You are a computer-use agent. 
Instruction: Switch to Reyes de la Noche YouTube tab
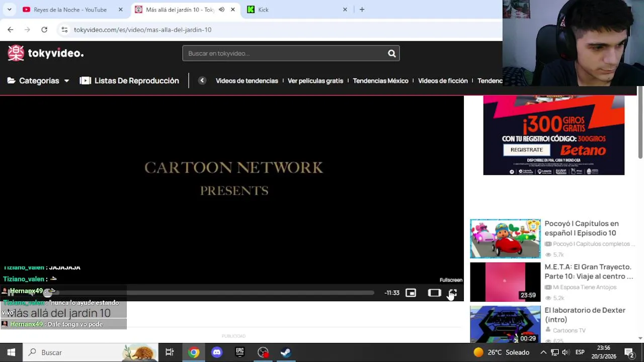[70, 10]
